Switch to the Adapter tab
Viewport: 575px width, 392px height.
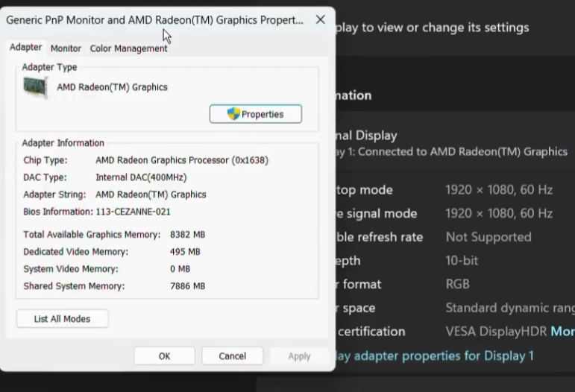[x=25, y=47]
